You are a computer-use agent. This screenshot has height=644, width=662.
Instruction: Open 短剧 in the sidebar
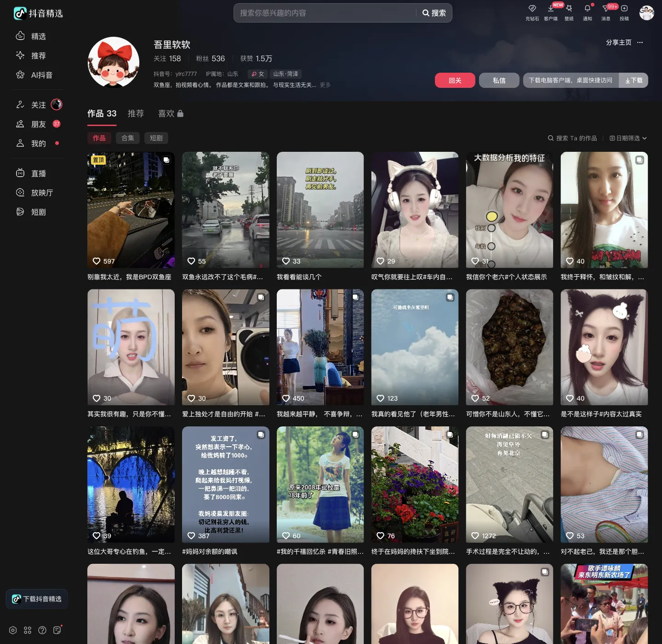(31, 212)
